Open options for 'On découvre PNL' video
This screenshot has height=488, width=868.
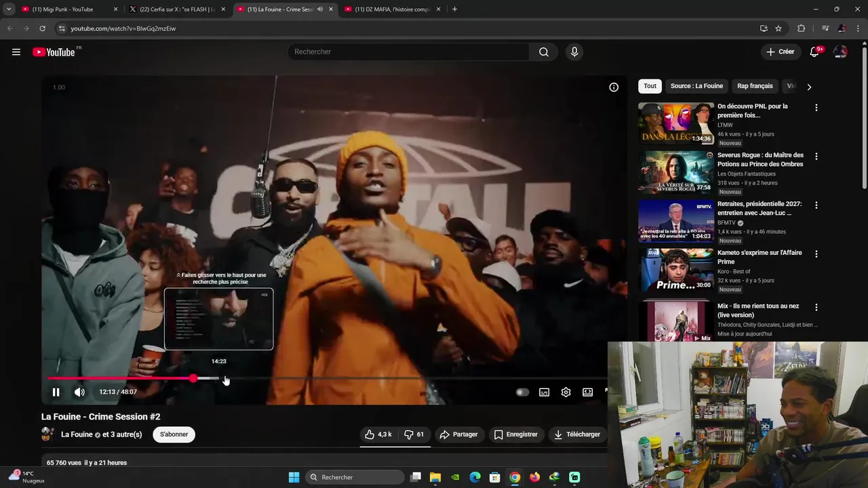tap(816, 108)
